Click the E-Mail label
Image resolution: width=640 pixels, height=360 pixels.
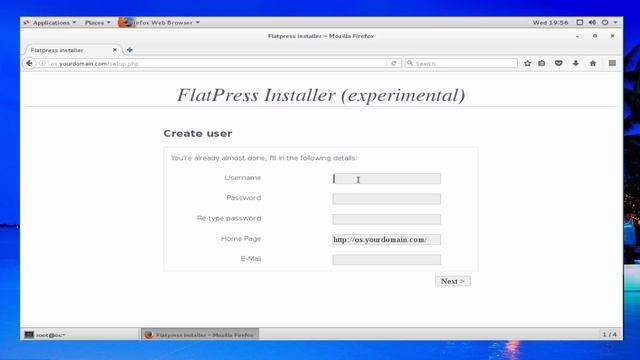[x=251, y=259]
